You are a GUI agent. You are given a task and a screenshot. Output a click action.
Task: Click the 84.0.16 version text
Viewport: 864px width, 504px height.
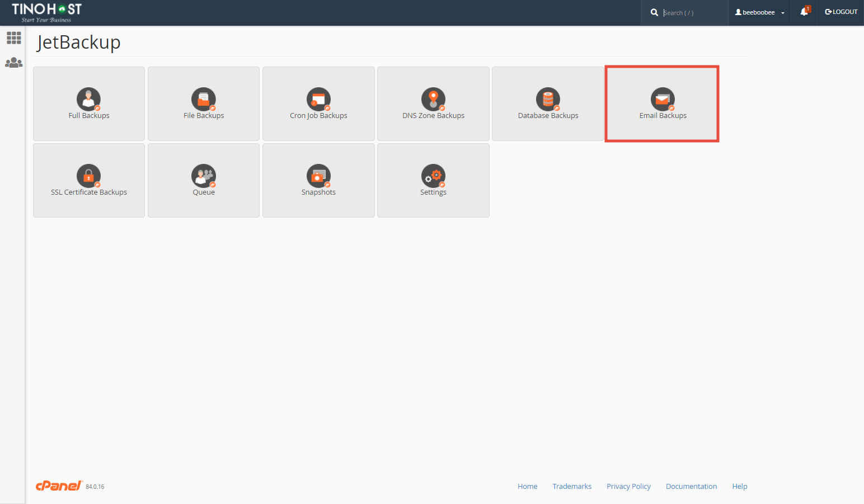95,487
